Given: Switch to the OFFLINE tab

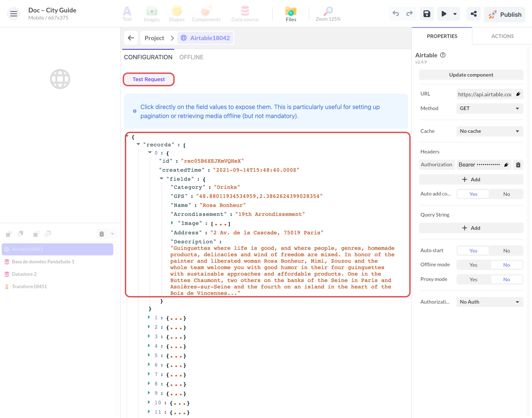Looking at the screenshot, I should [191, 57].
